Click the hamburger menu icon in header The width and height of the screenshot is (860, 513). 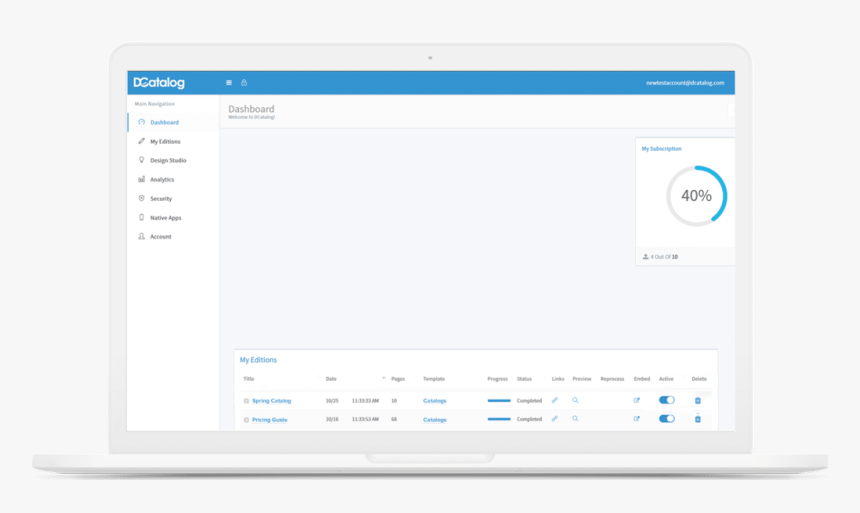click(229, 83)
